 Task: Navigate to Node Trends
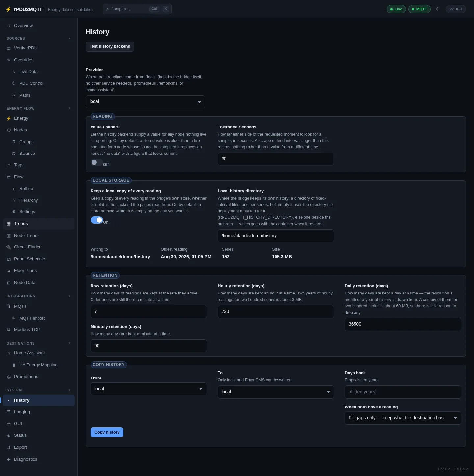39,236
